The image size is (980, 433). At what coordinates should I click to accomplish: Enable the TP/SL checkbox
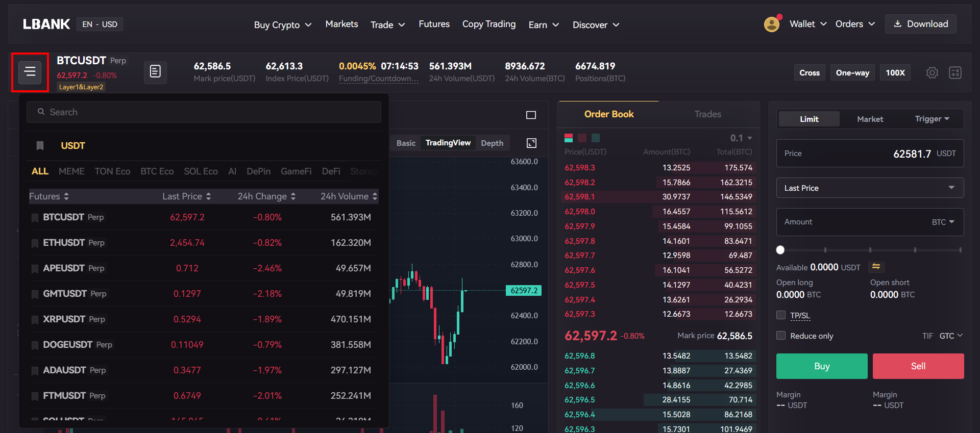pyautogui.click(x=781, y=315)
